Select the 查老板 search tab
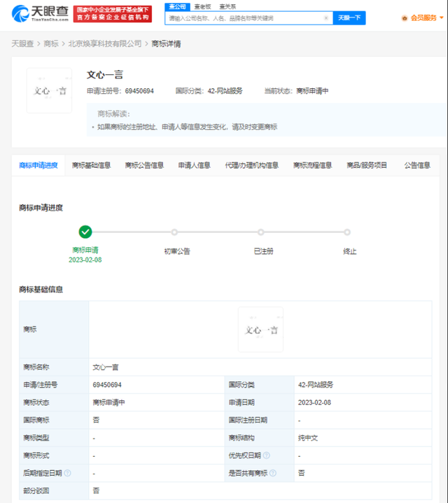The width and height of the screenshot is (448, 503). coord(202,7)
